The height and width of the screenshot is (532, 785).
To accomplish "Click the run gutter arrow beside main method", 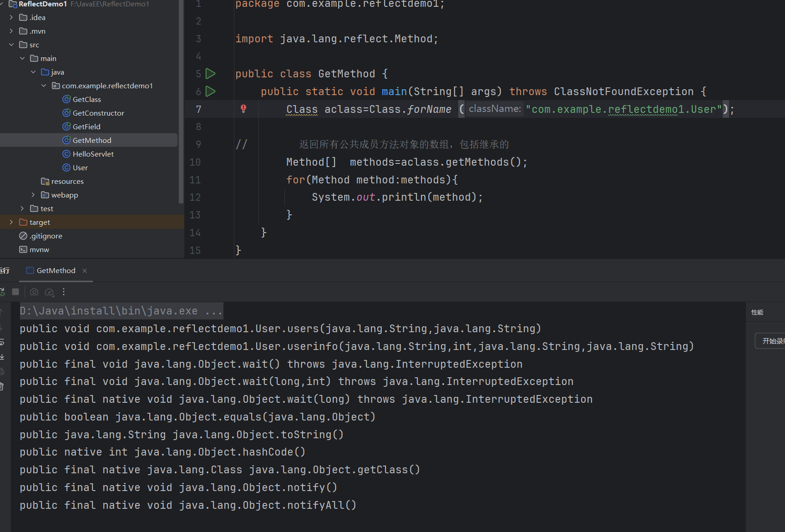I will coord(210,91).
